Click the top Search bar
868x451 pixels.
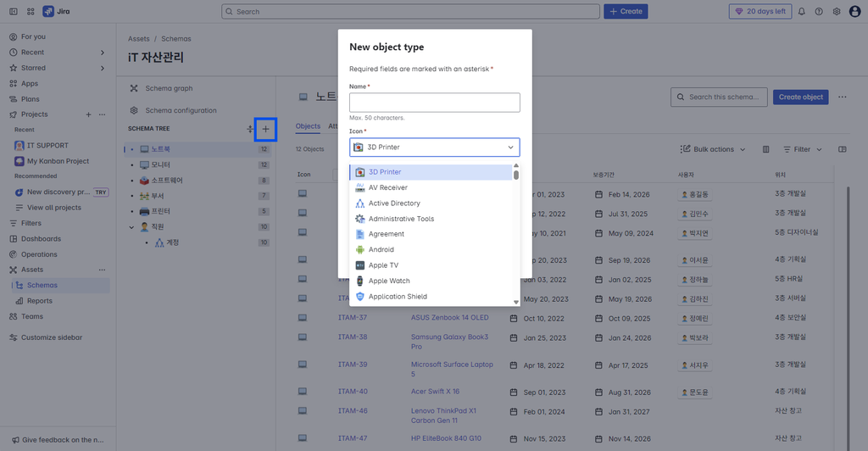(410, 11)
